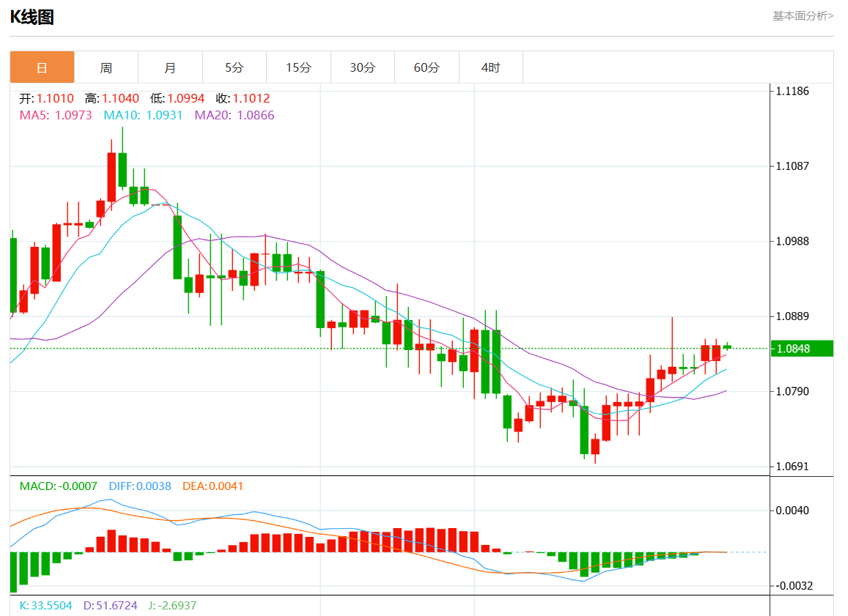
Task: Click the 1.1087 price axis label
Action: [x=792, y=166]
